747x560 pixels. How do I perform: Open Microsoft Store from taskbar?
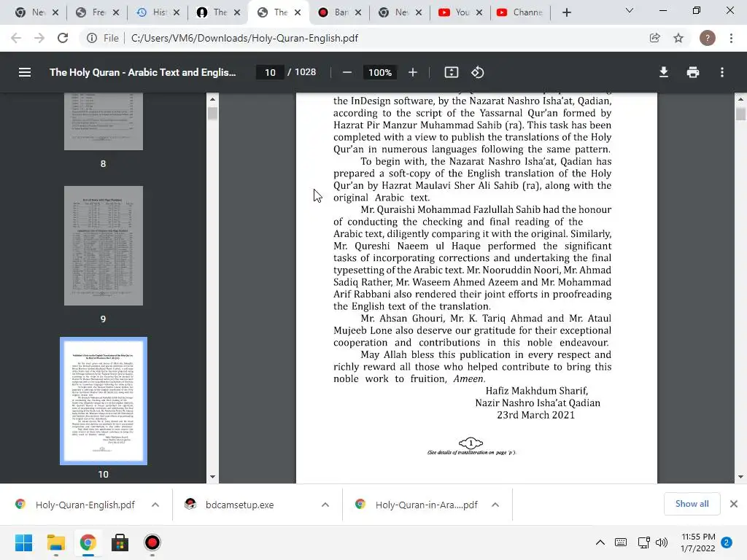click(x=120, y=542)
